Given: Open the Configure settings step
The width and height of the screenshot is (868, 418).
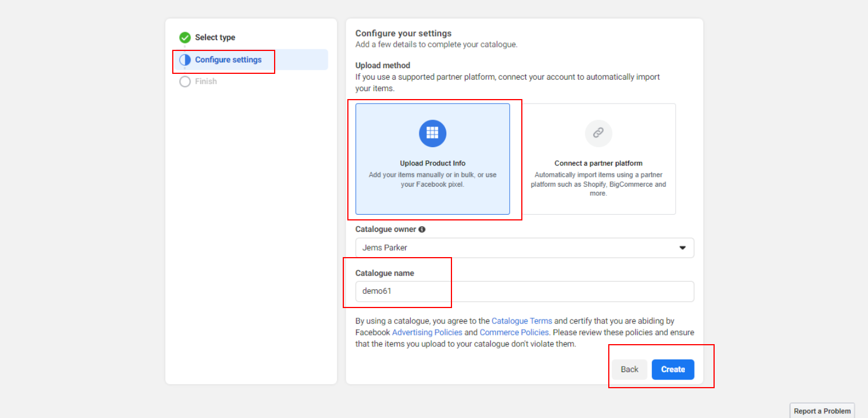Looking at the screenshot, I should 251,60.
